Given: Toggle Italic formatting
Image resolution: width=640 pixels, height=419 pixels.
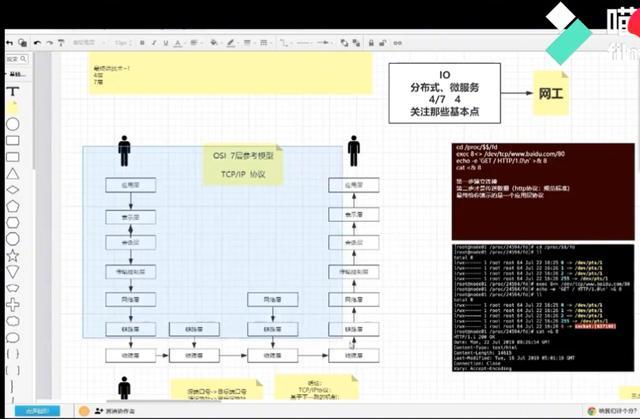Looking at the screenshot, I should click(154, 43).
